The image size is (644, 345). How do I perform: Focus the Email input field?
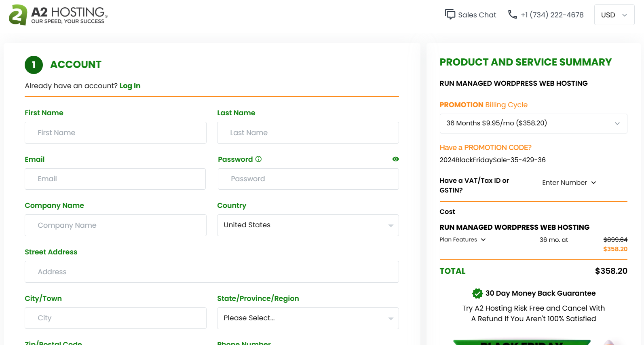pyautogui.click(x=115, y=179)
